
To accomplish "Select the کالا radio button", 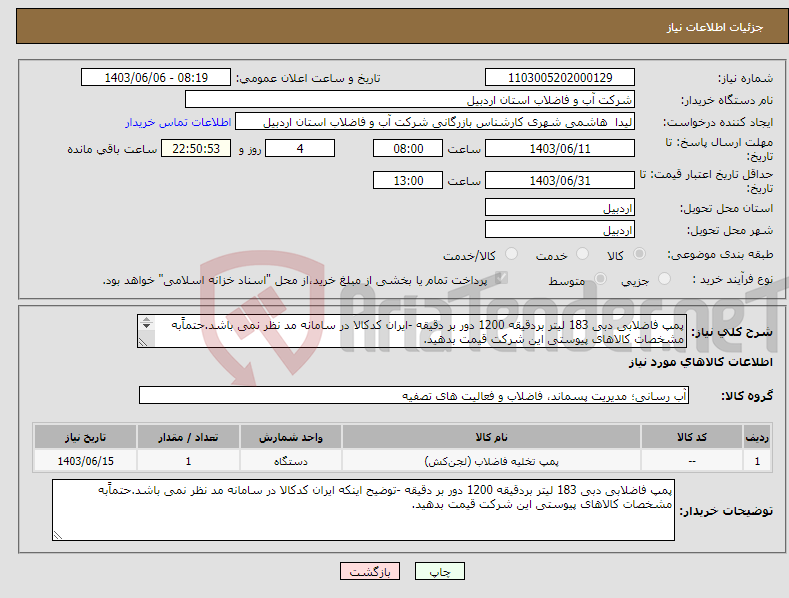I will (x=639, y=254).
